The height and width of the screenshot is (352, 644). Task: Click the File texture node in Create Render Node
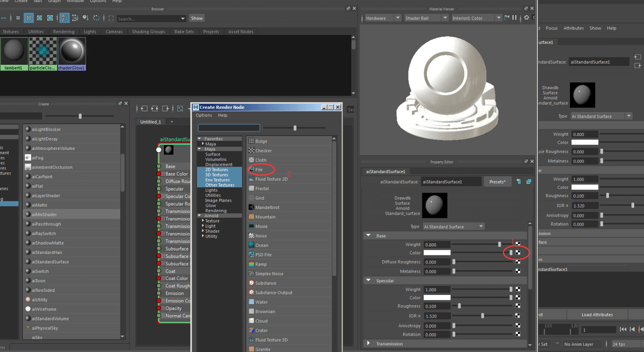click(x=259, y=169)
